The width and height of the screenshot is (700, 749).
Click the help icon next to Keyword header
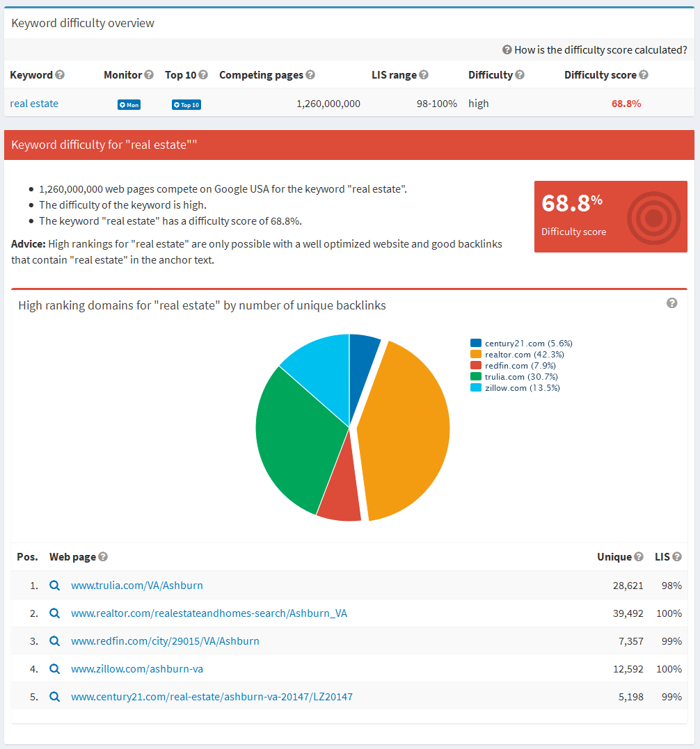coord(59,74)
